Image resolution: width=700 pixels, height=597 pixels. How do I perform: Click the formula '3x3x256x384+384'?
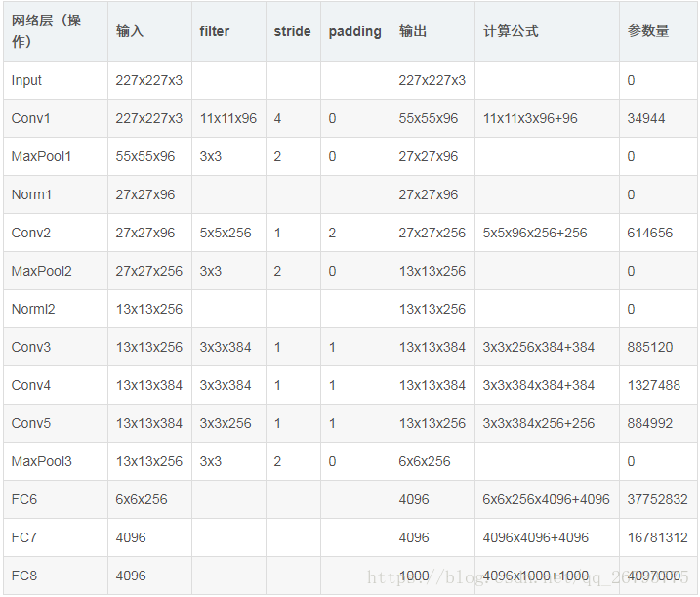(538, 347)
